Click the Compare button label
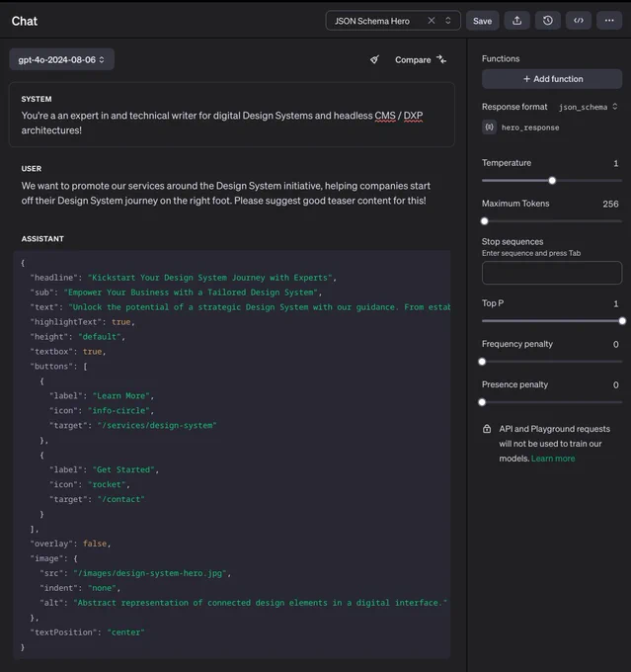Image resolution: width=631 pixels, height=672 pixels. coord(413,60)
